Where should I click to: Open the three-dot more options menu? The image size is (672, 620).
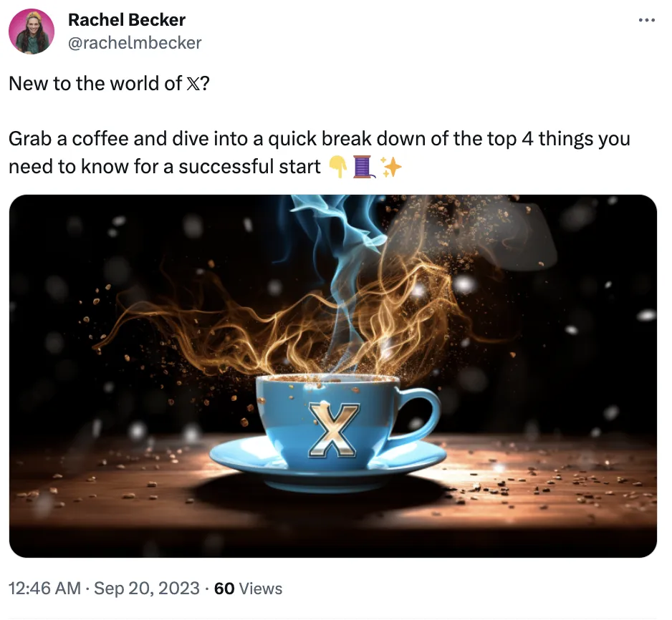(x=646, y=20)
